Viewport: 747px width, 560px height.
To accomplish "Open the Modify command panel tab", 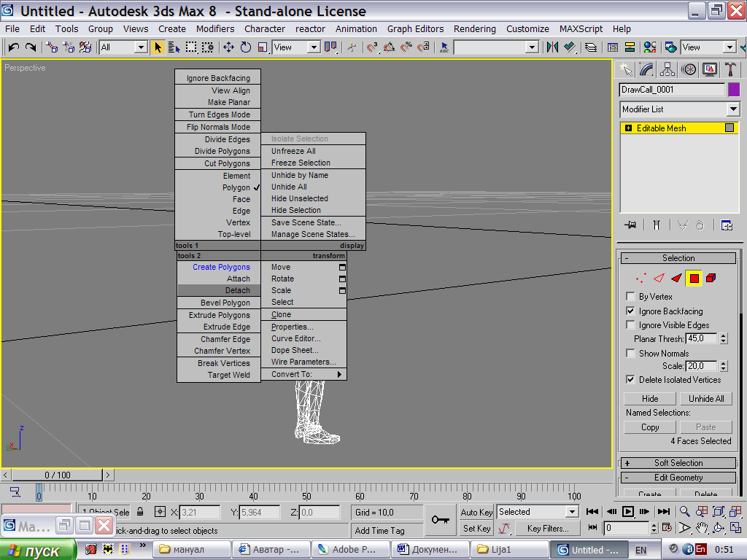I will 646,69.
